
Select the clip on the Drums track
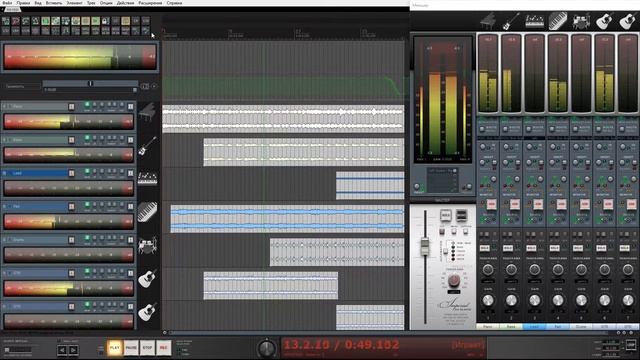(337, 252)
